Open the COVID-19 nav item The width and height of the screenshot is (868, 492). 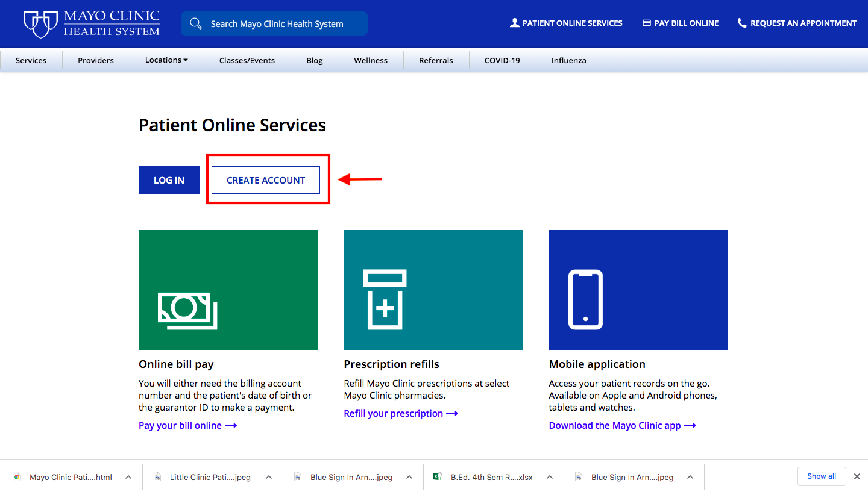[x=502, y=60]
